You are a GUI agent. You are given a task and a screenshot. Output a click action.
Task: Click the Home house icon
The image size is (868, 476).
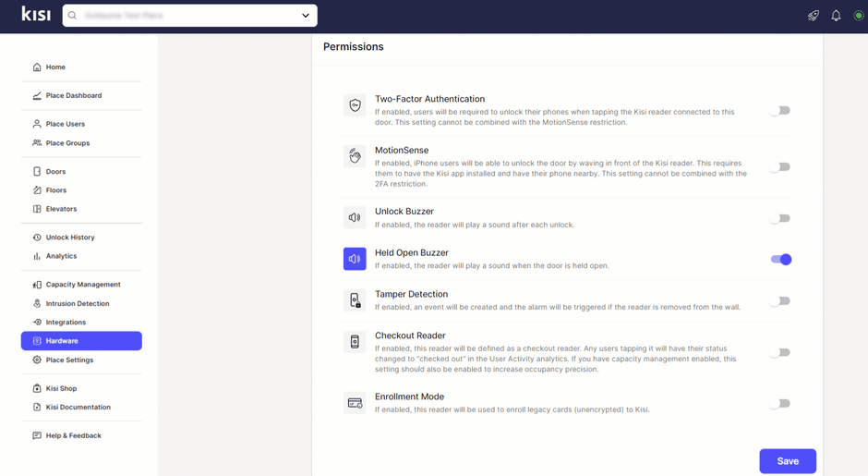pos(37,67)
